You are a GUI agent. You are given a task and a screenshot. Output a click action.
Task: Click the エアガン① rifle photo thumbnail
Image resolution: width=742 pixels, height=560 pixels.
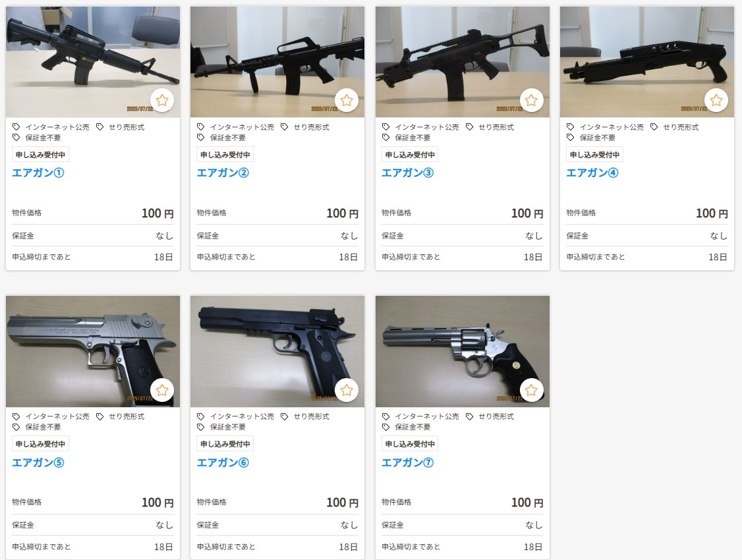coord(93,62)
